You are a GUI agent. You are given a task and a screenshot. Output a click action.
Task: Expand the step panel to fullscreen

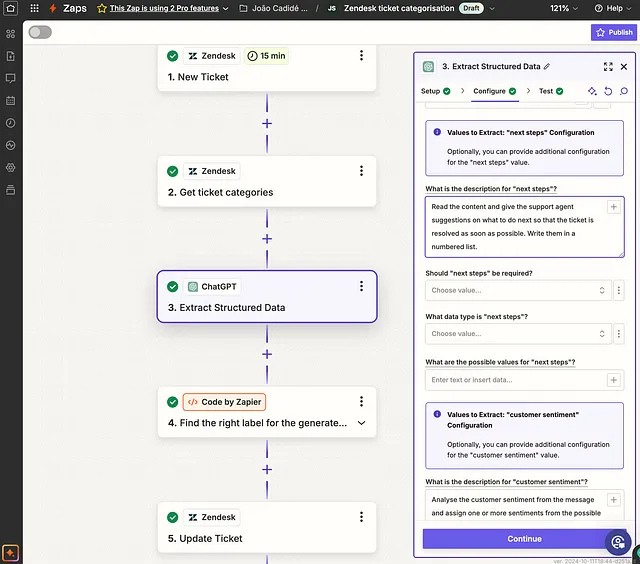click(608, 67)
